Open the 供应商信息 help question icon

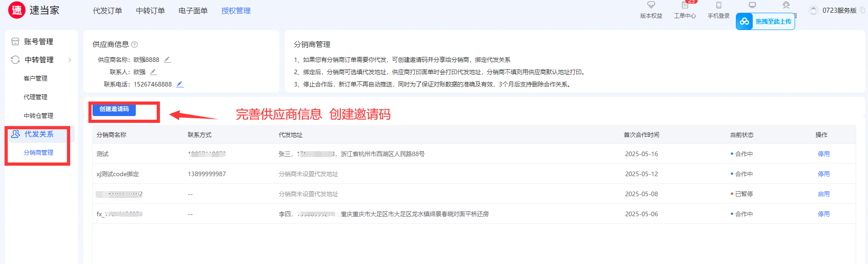coord(134,45)
